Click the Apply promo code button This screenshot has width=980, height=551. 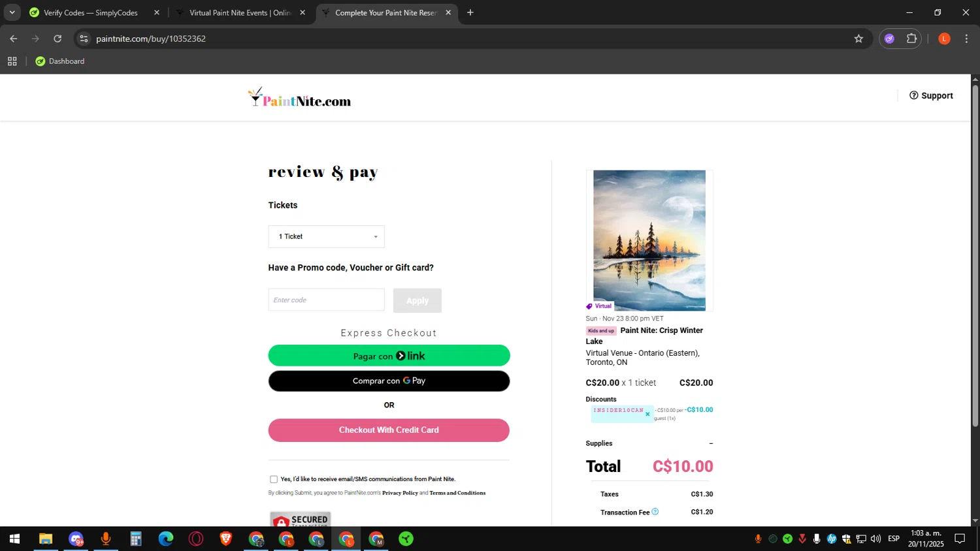417,300
